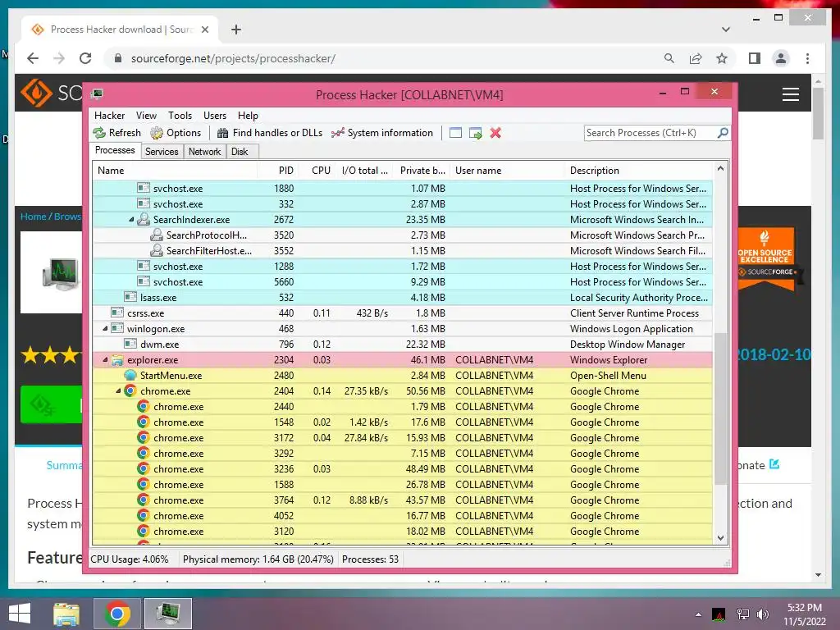Open Chrome's three-dot menu
The image size is (840, 630).
pos(807,58)
